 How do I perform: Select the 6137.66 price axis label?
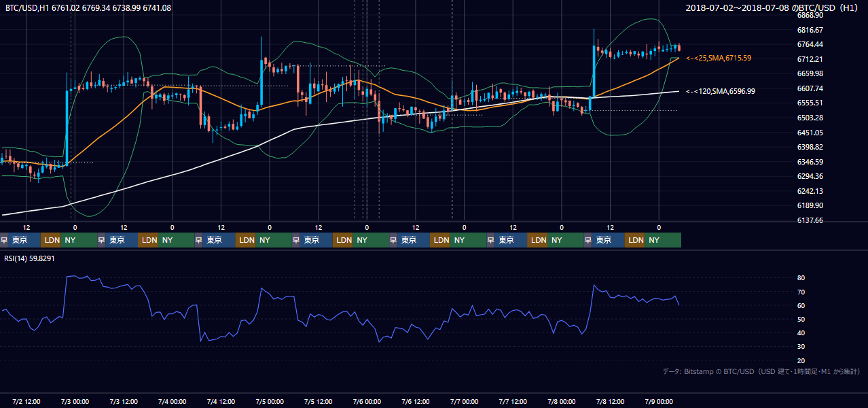(810, 220)
